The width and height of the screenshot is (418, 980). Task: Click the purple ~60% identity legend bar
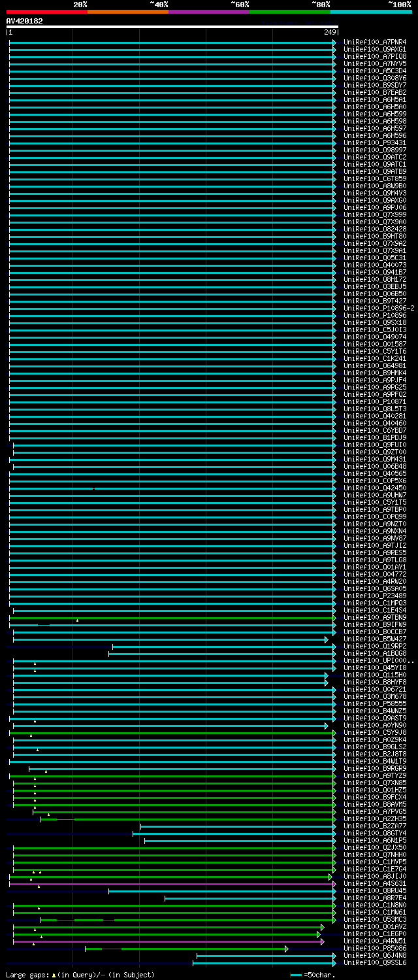[208, 12]
